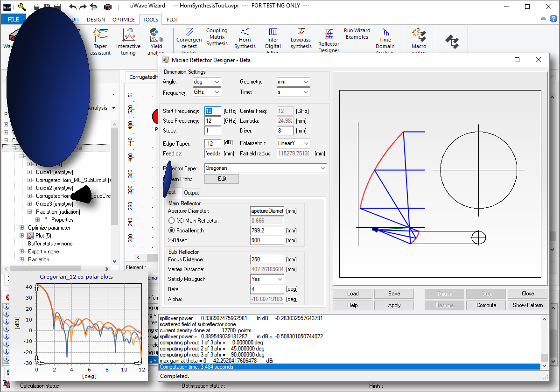560x392 pixels.
Task: Select the 'Computation time: 3.484 seconds' log line
Action: tap(350, 367)
